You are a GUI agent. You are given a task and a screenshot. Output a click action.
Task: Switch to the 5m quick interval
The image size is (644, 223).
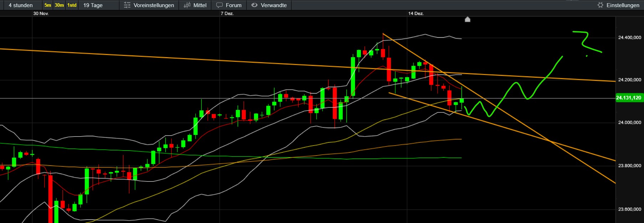pyautogui.click(x=48, y=5)
